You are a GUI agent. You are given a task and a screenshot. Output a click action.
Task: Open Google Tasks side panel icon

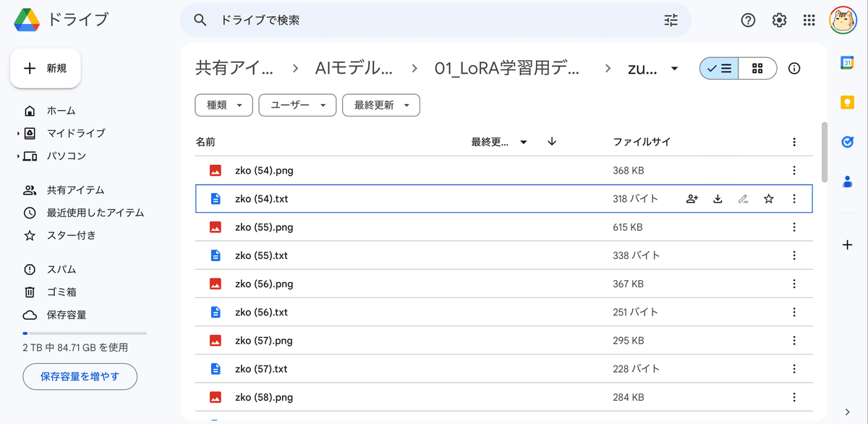pos(848,142)
